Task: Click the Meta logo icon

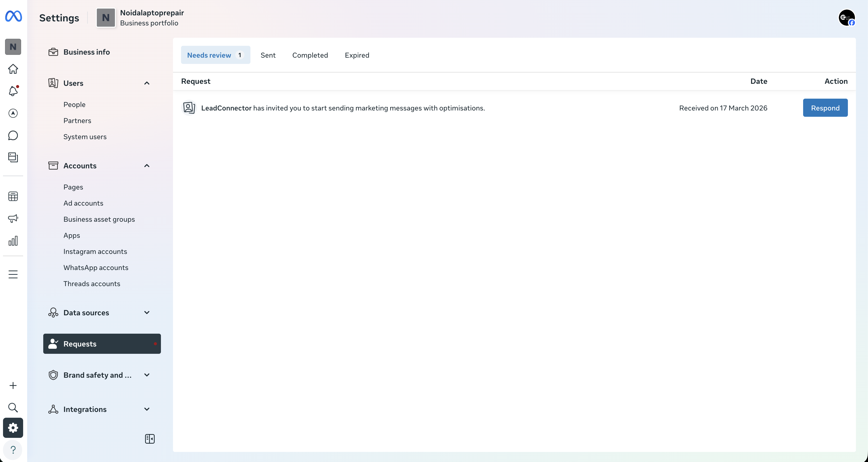Action: coord(14,16)
